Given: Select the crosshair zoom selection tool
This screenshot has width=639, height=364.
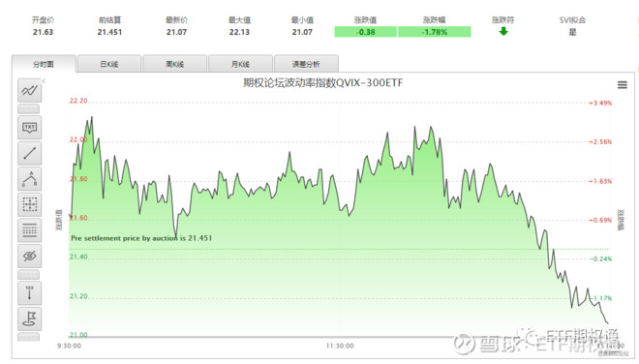Looking at the screenshot, I should pos(29,204).
